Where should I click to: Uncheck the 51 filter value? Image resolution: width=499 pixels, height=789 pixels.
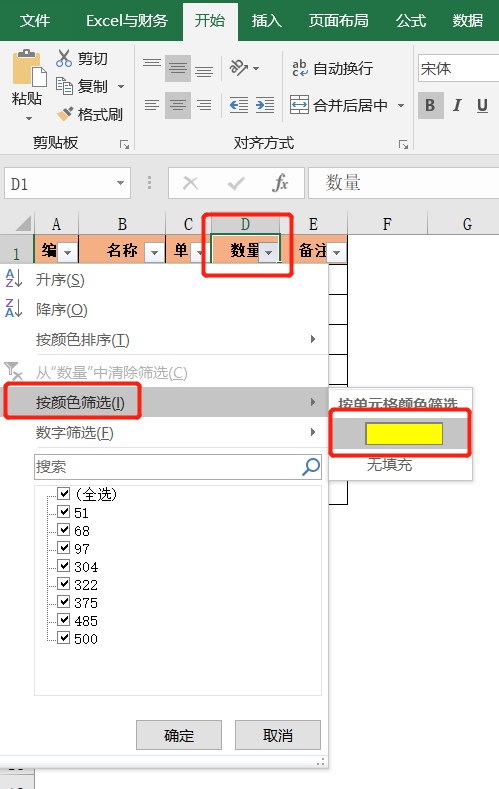(x=63, y=512)
